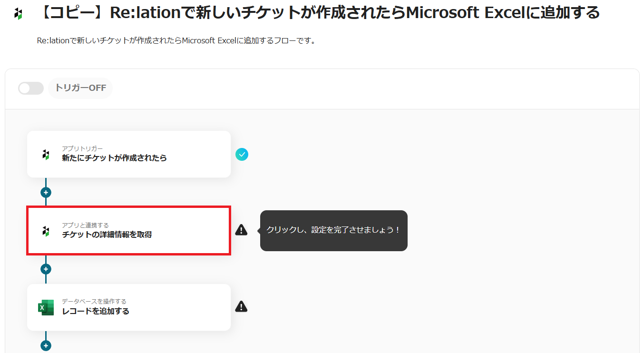This screenshot has width=644, height=353.
Task: Click the トリガーOFF label
Action: 80,88
